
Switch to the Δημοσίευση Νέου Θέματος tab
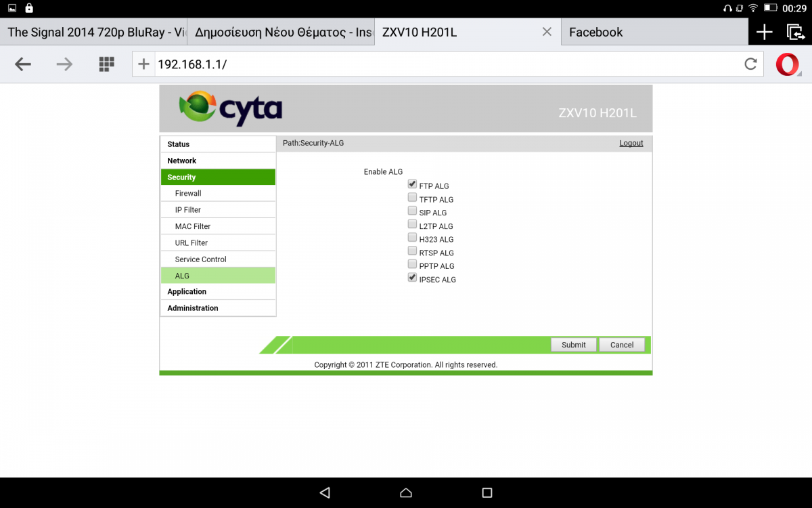tap(281, 32)
